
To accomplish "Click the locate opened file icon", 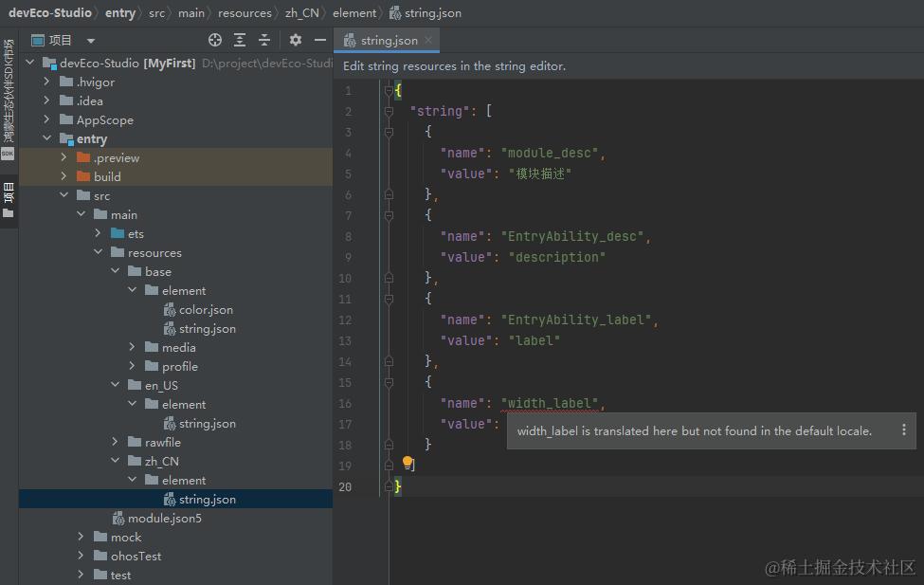I will point(215,40).
